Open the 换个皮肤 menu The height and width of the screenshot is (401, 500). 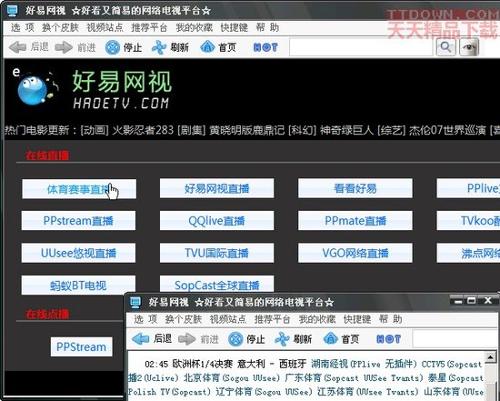click(60, 28)
